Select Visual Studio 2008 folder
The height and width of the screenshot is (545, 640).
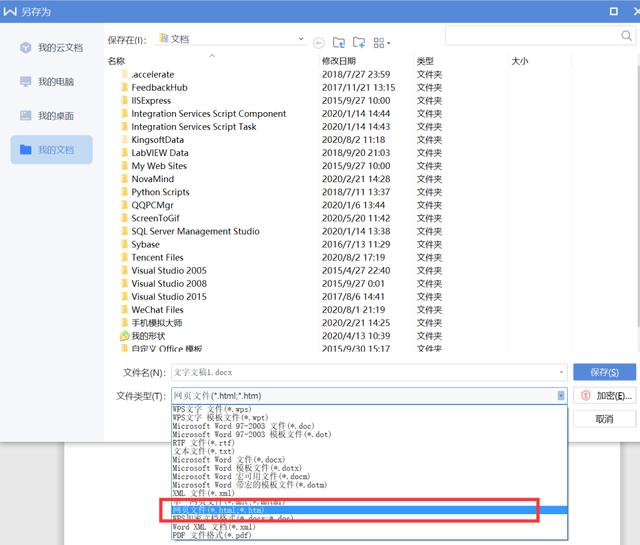[x=169, y=283]
